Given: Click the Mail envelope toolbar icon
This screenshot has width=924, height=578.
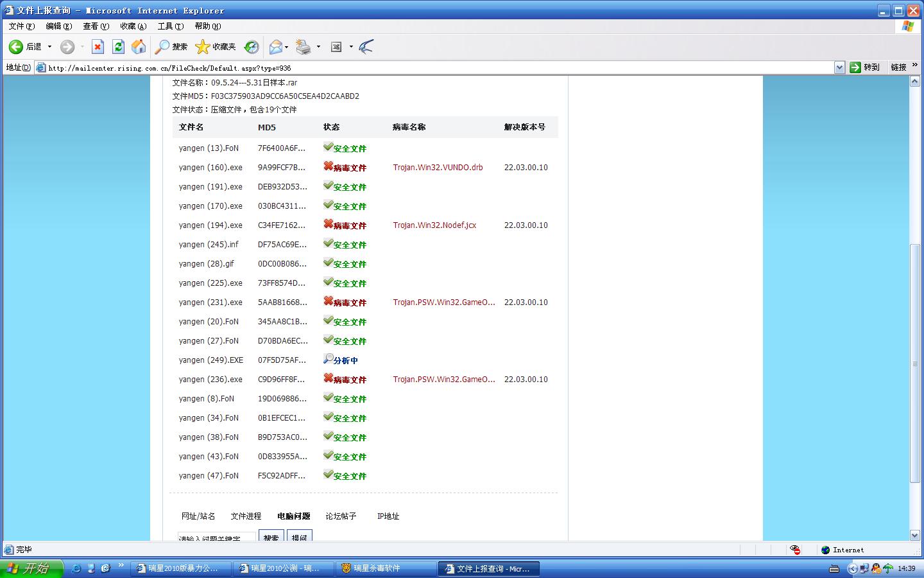Looking at the screenshot, I should tap(275, 47).
